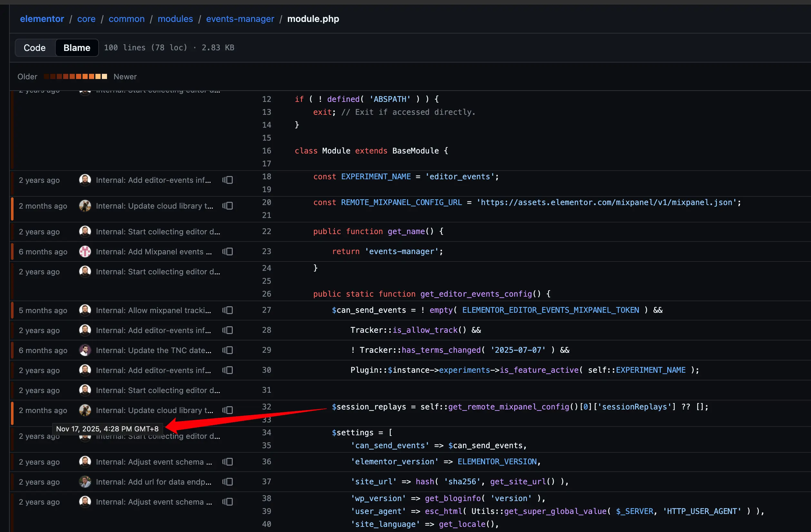
Task: Select line number 16
Action: (x=267, y=151)
